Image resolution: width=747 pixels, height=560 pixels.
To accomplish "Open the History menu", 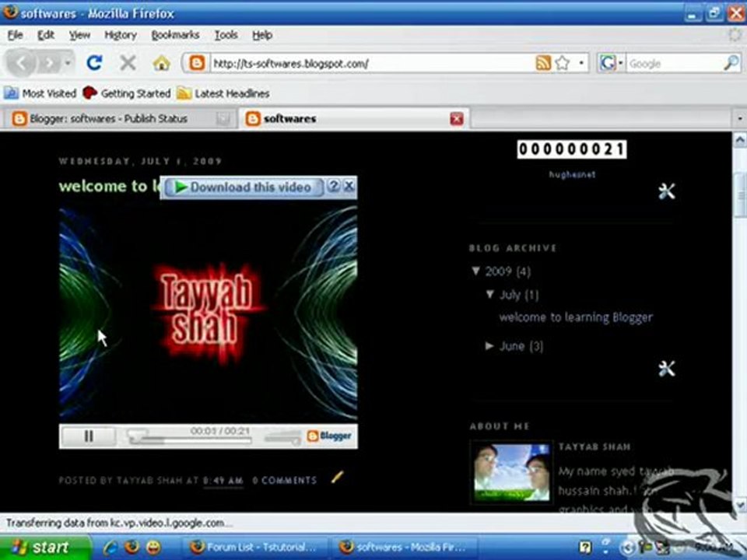I will (x=121, y=35).
